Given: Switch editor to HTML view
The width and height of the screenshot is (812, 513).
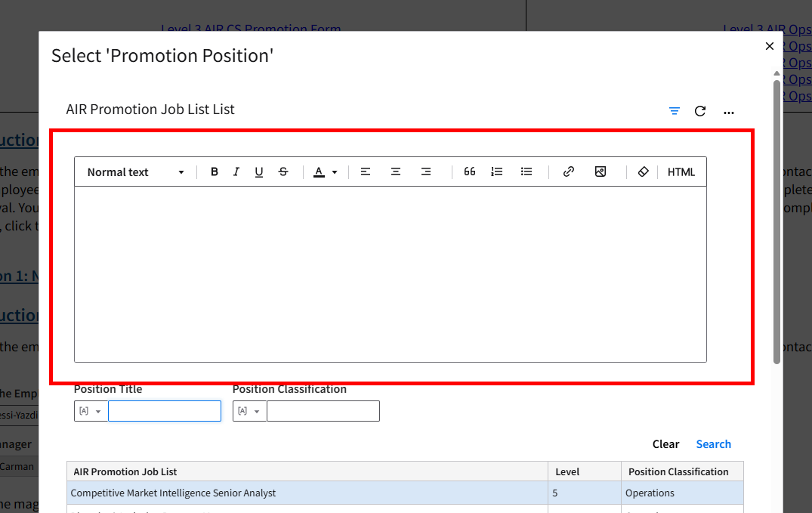Looking at the screenshot, I should pos(681,172).
